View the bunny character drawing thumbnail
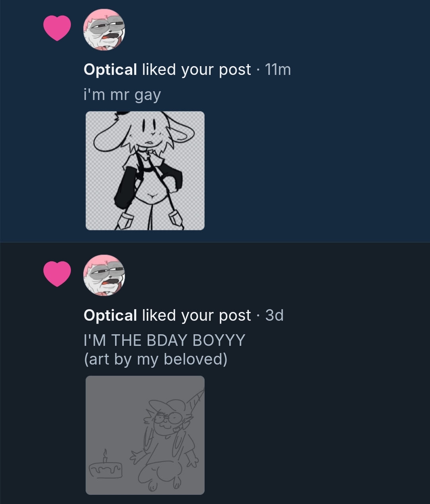430x504 pixels. coord(145,171)
